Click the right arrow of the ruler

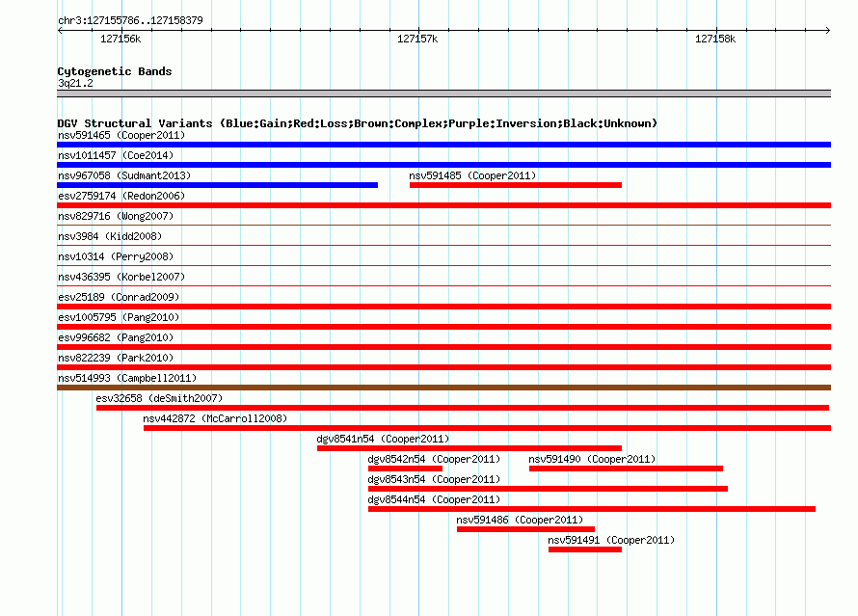tap(827, 30)
